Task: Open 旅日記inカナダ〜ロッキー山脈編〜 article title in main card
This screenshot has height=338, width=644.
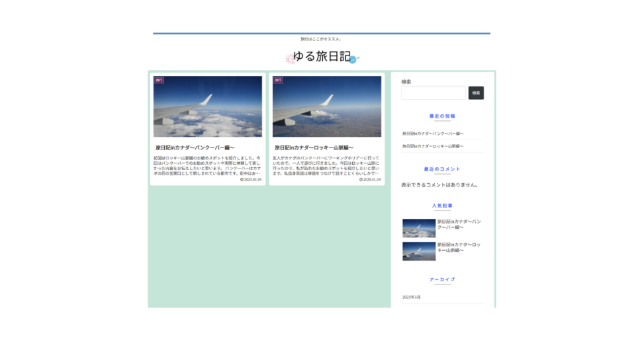Action: [x=314, y=148]
